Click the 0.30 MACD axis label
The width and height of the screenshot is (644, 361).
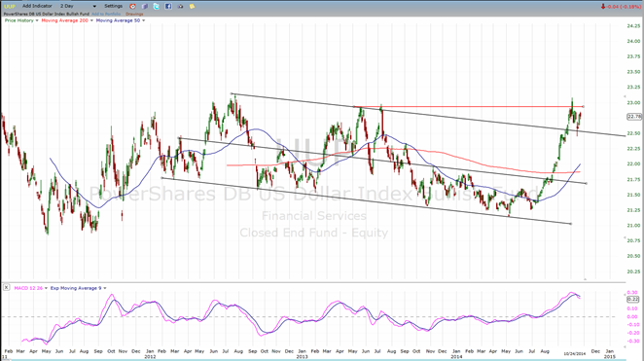(632, 293)
